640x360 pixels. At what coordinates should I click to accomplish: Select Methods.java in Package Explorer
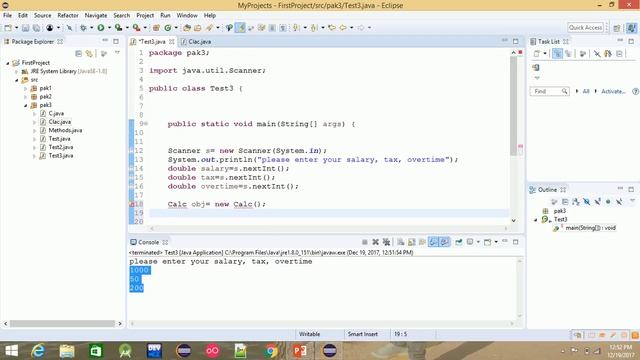click(65, 130)
